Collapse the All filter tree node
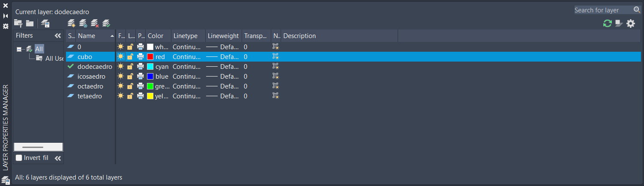Image resolution: width=644 pixels, height=186 pixels. point(19,49)
